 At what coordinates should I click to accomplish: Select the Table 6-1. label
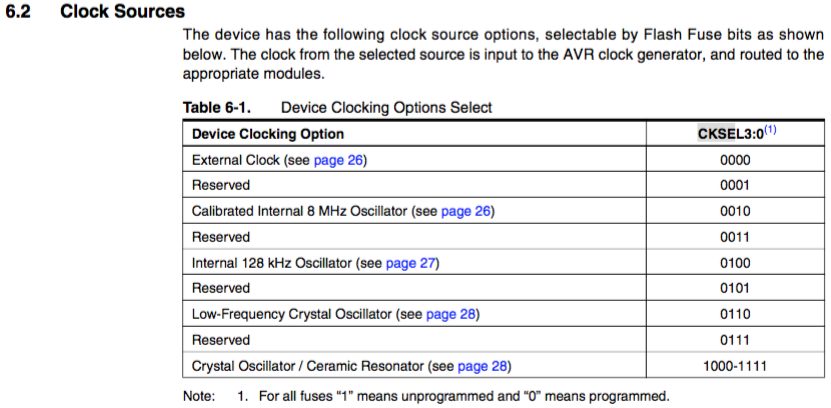217,108
